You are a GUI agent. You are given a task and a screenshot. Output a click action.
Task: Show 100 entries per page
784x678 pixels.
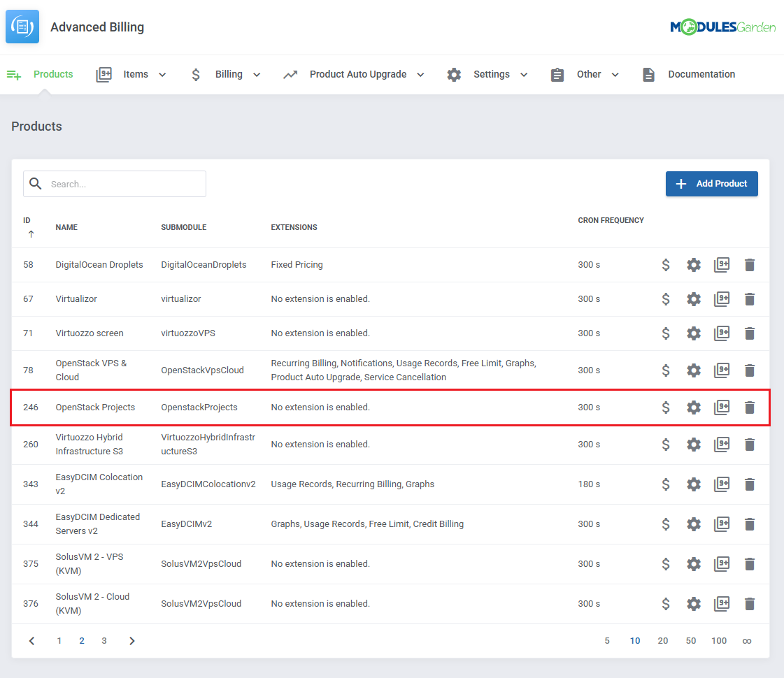tap(719, 640)
